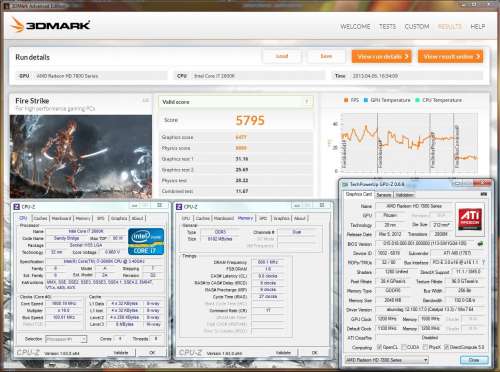
Task: Click the GPU-Z screenshot camera icon
Action: (x=484, y=194)
